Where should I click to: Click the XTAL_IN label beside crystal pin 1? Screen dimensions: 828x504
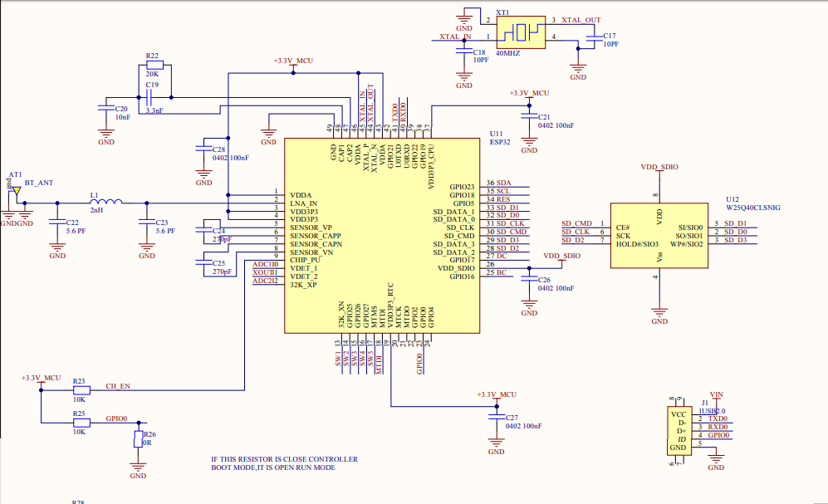pyautogui.click(x=456, y=37)
